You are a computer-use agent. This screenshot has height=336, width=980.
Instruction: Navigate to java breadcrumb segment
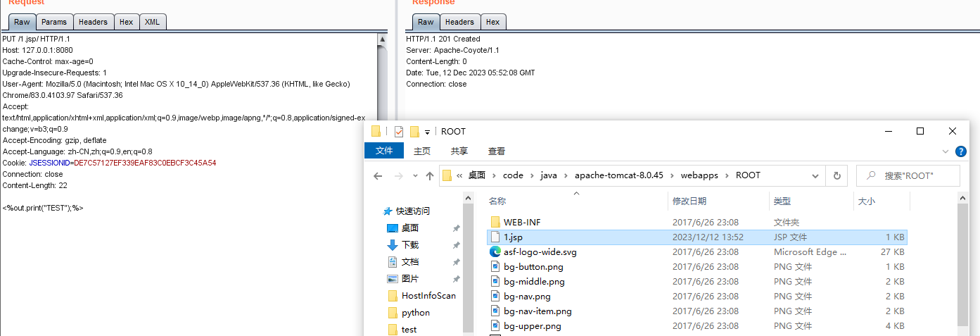[x=549, y=175]
